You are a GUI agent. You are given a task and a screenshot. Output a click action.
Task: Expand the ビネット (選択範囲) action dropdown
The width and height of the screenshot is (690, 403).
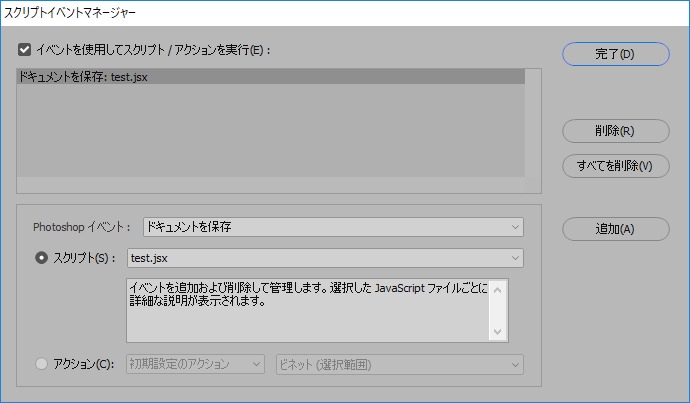click(x=399, y=364)
